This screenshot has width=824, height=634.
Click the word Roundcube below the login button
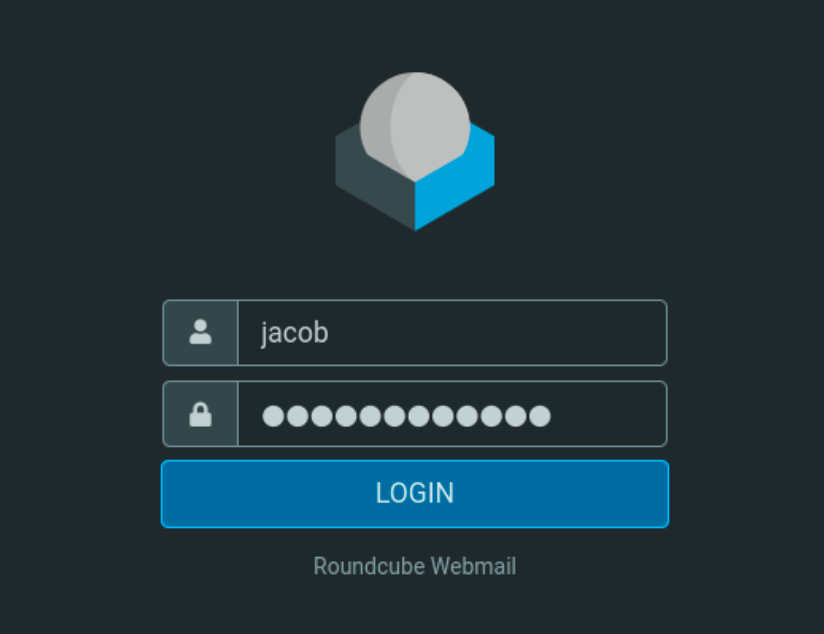(x=369, y=566)
